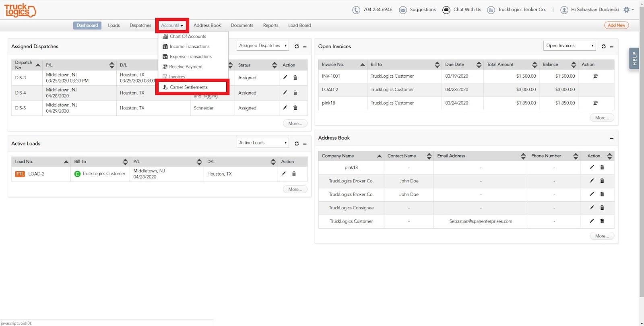The image size is (644, 326).
Task: Delete TruckLogics Consignee address entry
Action: [x=602, y=208]
